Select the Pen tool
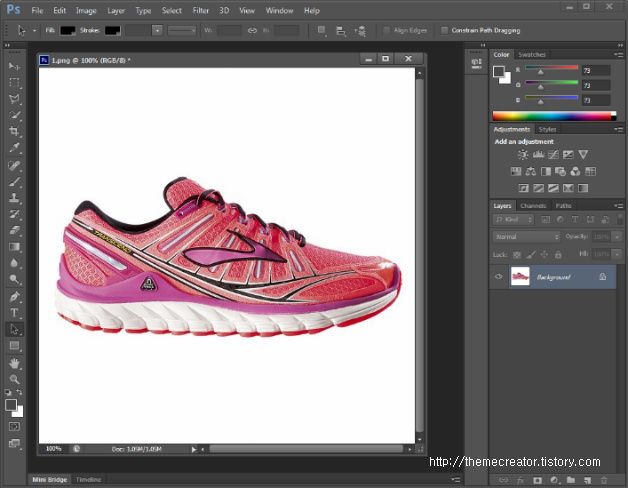 click(14, 297)
